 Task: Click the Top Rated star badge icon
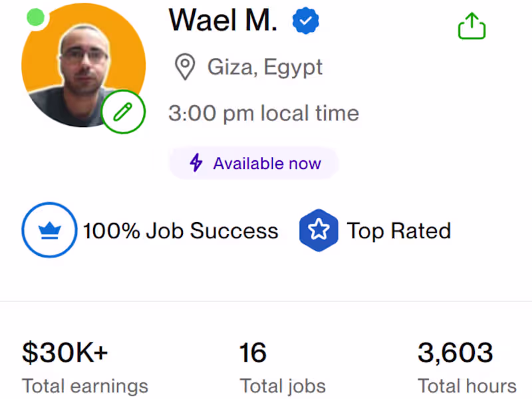point(319,230)
